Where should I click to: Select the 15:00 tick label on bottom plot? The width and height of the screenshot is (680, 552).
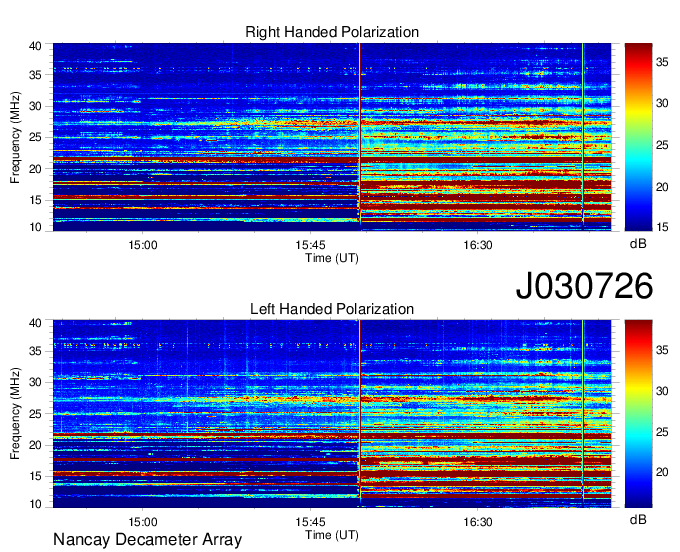point(143,522)
